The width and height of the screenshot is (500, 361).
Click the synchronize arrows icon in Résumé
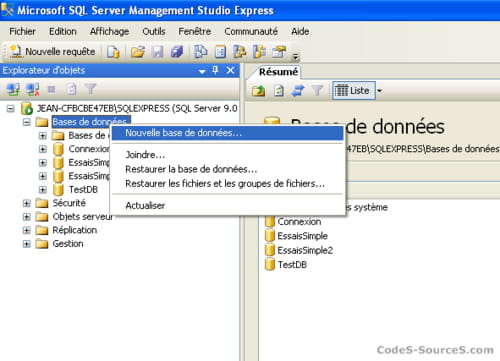tap(298, 90)
